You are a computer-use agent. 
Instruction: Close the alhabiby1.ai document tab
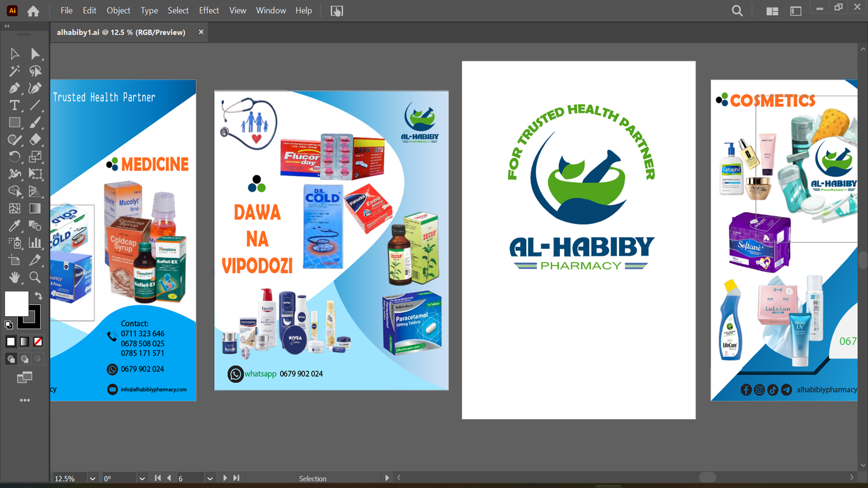pyautogui.click(x=201, y=32)
